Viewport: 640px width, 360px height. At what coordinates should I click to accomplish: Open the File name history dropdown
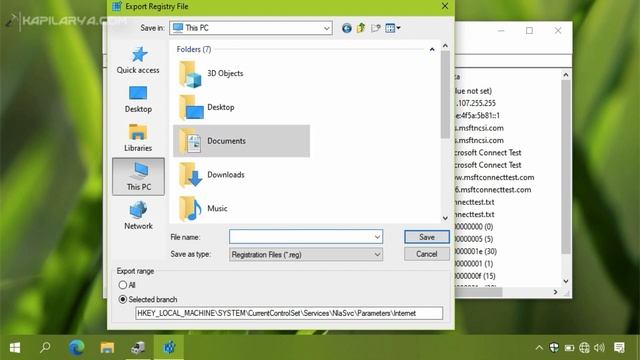[377, 237]
